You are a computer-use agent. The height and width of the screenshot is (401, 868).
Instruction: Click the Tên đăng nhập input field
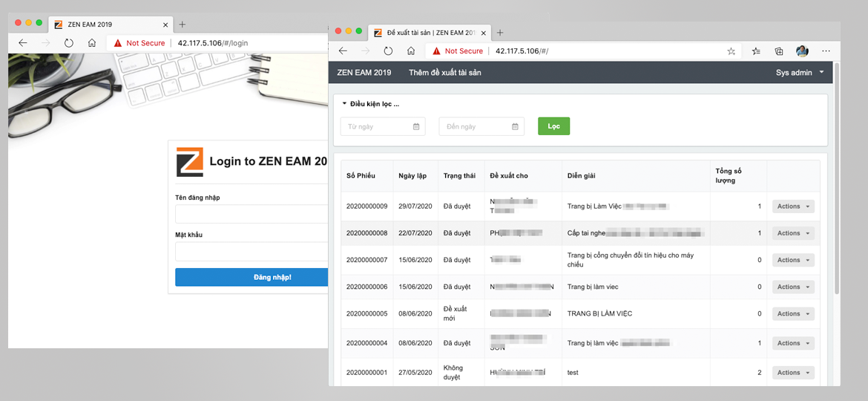point(251,214)
